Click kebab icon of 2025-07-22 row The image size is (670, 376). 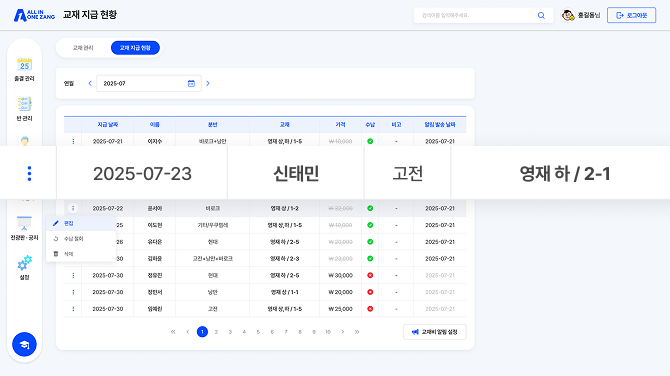(73, 209)
